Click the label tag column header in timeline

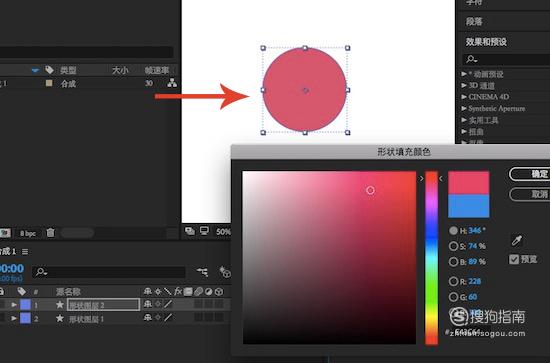click(x=21, y=291)
